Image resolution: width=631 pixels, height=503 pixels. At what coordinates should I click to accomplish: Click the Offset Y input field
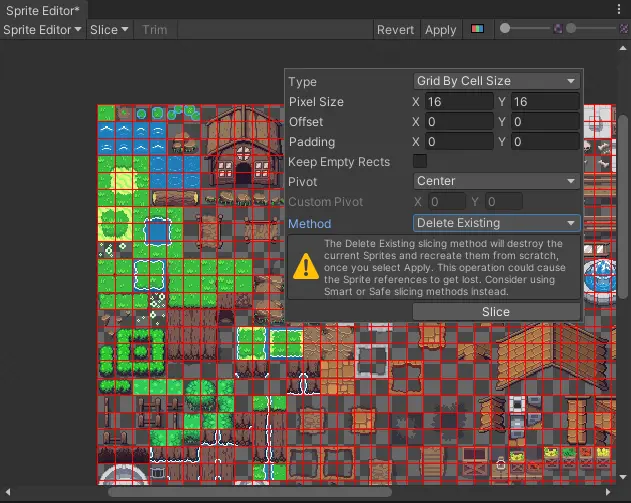[x=545, y=122]
